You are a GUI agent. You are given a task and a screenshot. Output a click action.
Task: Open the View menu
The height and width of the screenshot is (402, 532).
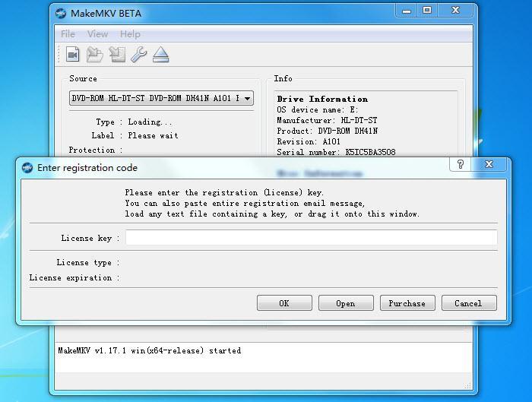click(x=97, y=34)
